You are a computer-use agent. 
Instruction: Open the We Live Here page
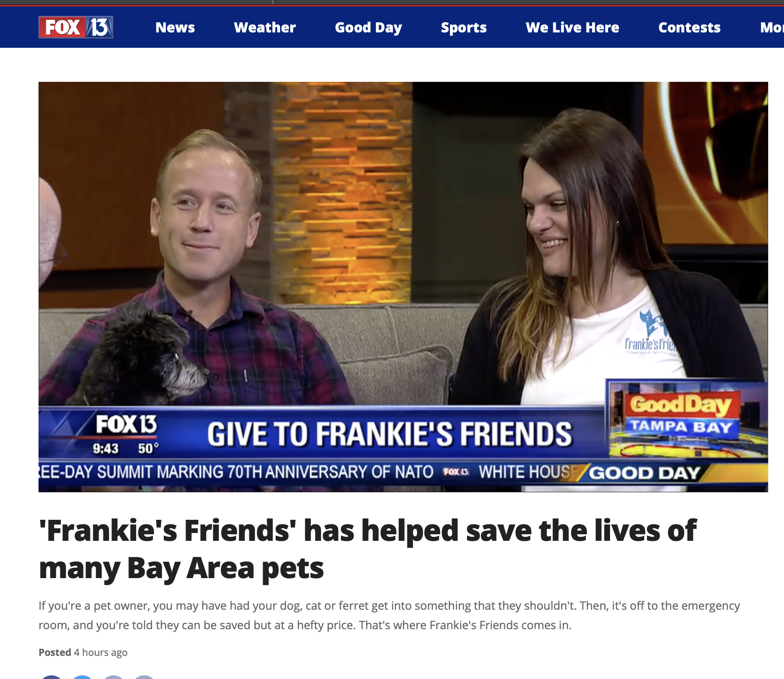[x=572, y=28]
